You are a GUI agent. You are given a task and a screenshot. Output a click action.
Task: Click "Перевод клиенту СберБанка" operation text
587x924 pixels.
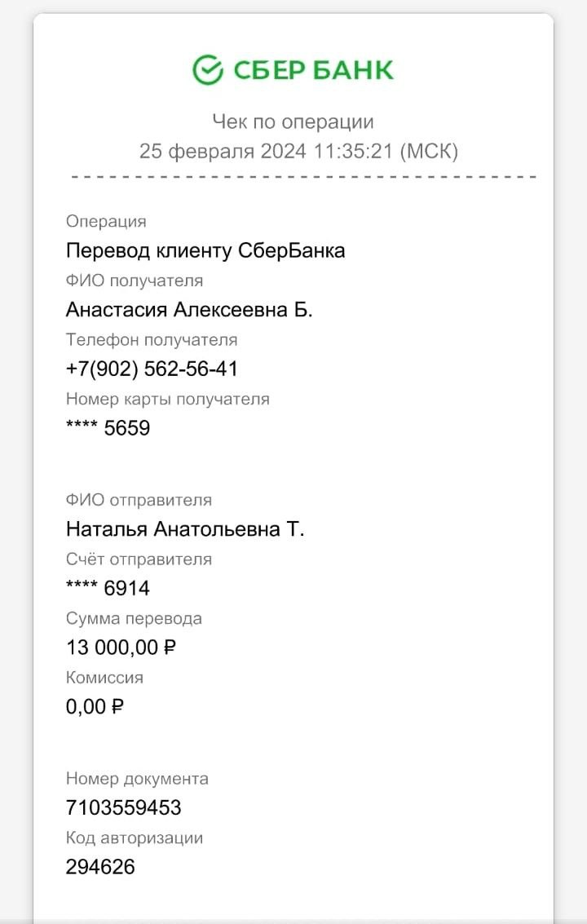tap(205, 250)
